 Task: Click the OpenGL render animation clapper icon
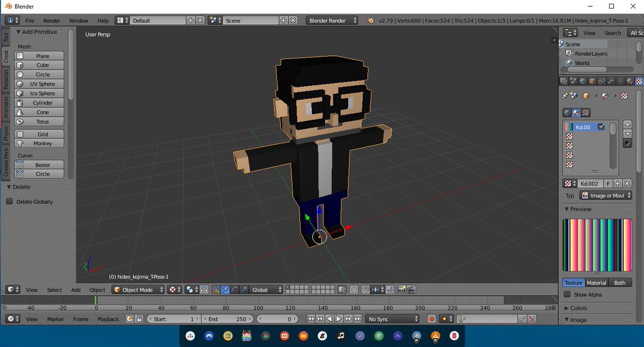click(x=411, y=290)
